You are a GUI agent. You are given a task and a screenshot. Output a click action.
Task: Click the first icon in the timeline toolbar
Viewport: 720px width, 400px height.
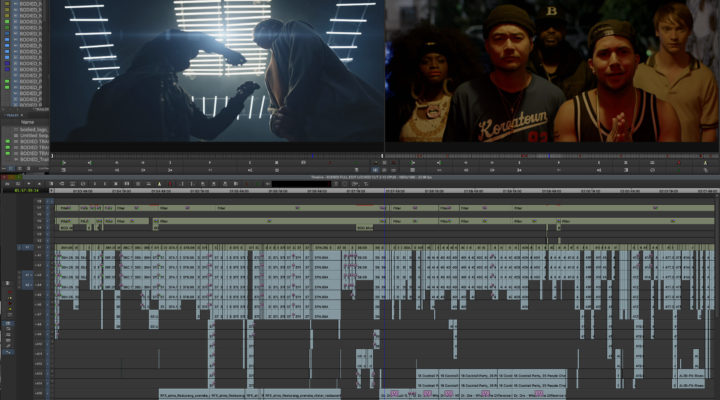coord(7,184)
